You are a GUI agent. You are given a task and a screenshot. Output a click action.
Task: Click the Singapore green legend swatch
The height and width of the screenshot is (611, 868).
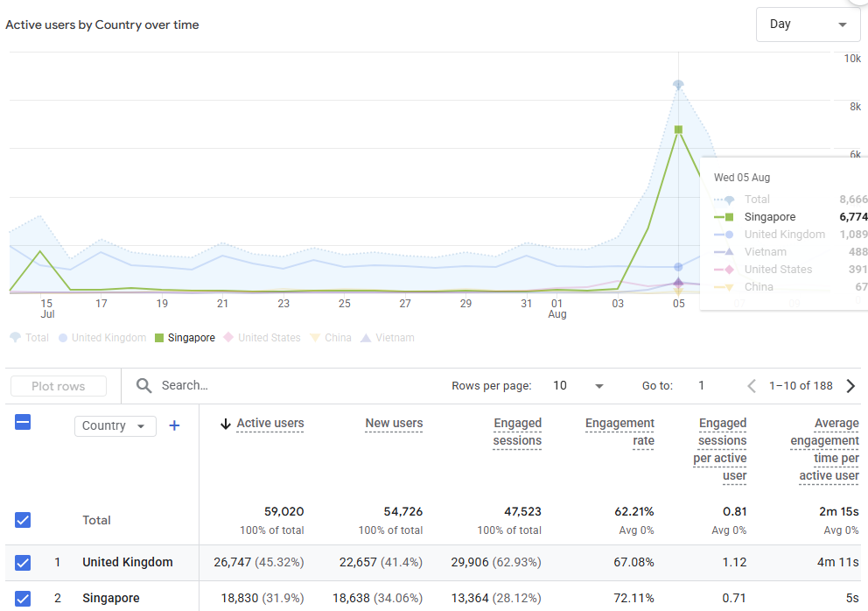click(x=159, y=338)
